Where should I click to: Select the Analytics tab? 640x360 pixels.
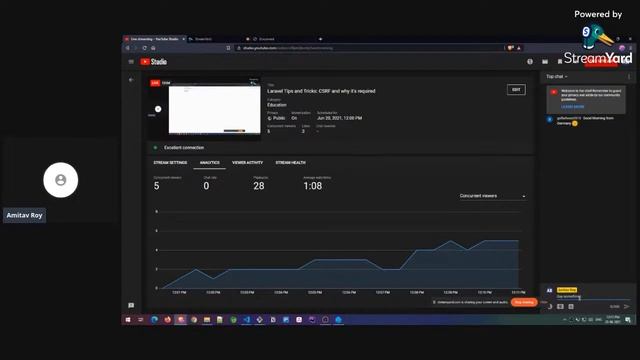[209, 162]
